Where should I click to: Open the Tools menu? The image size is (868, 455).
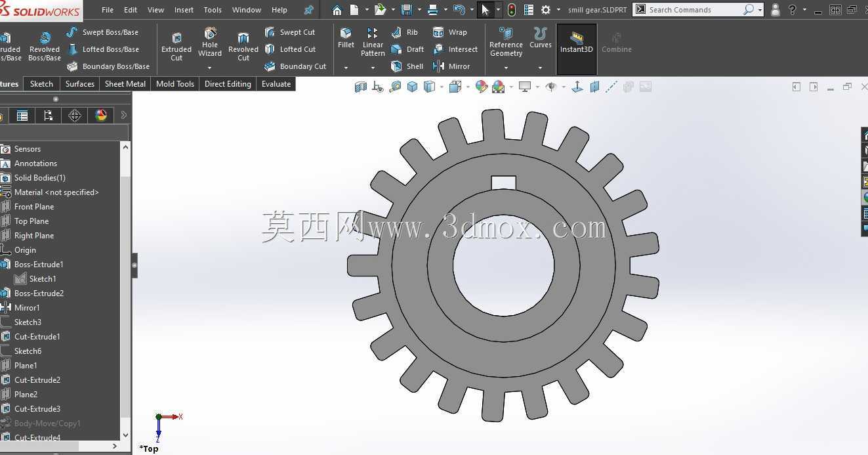click(213, 10)
